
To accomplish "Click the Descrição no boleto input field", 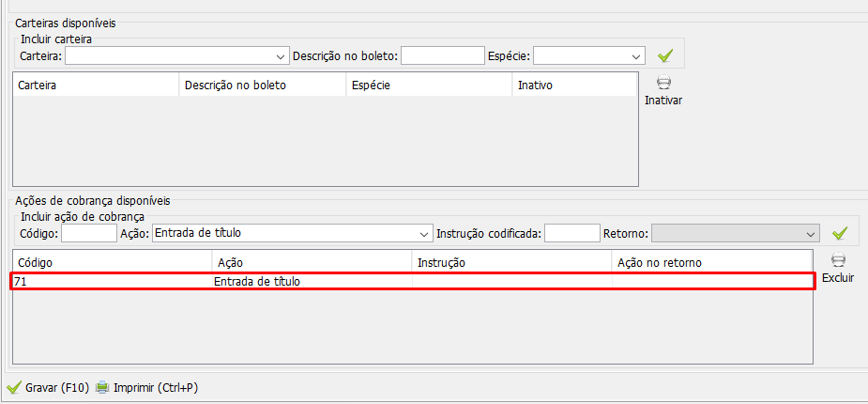I will click(442, 55).
